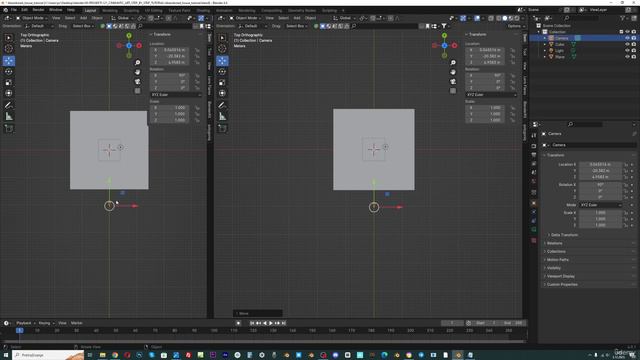Image resolution: width=640 pixels, height=360 pixels.
Task: Open the File menu
Action: [13, 10]
